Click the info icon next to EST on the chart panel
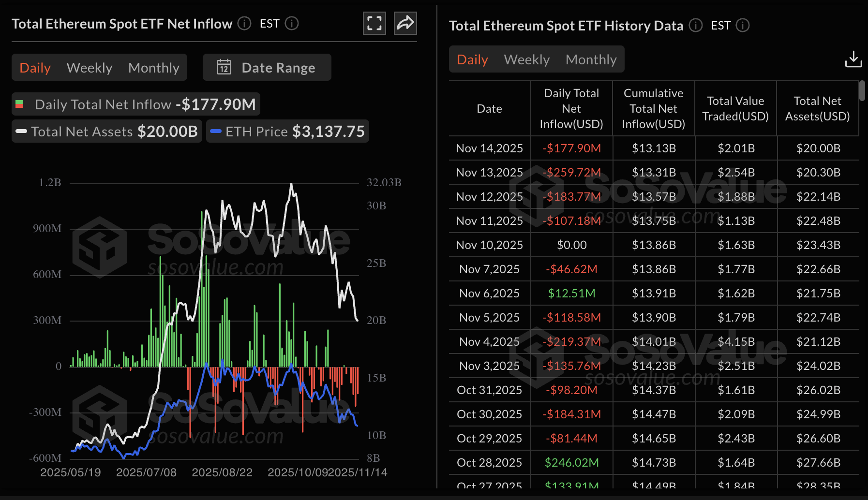This screenshot has width=868, height=500. 293,23
